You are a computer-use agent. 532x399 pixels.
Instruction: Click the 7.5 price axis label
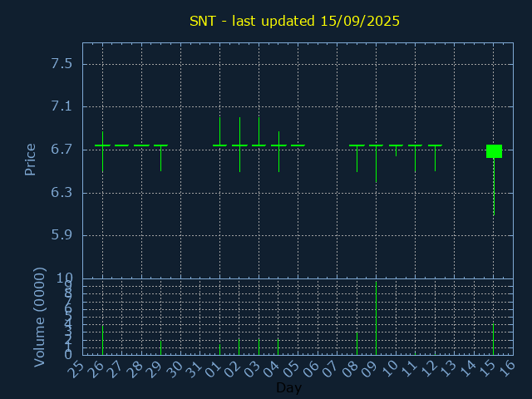62,64
